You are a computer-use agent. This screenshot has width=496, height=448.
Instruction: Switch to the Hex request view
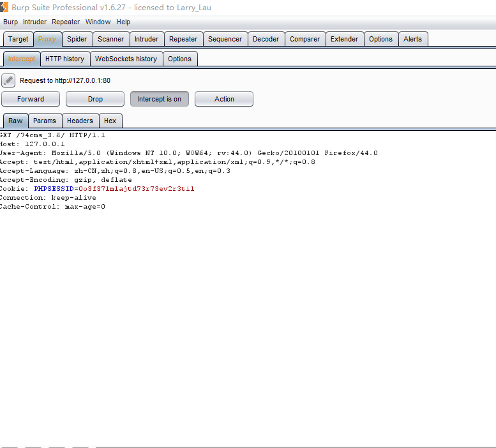coord(110,121)
